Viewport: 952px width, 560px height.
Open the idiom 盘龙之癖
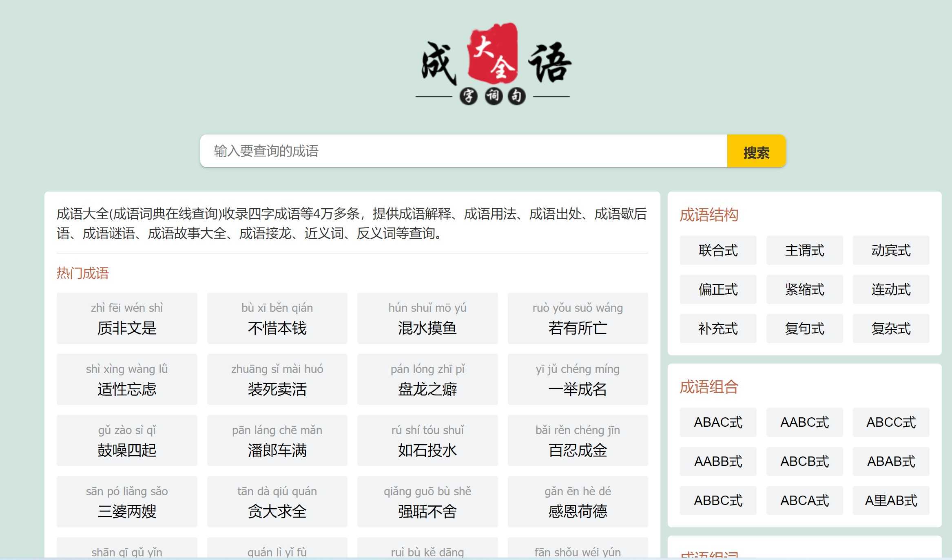tap(427, 379)
